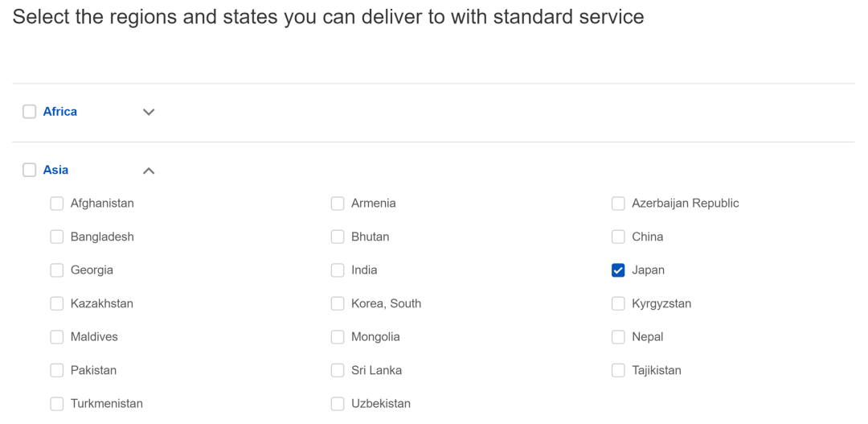
Task: Tick the India checkbox
Action: 338,270
